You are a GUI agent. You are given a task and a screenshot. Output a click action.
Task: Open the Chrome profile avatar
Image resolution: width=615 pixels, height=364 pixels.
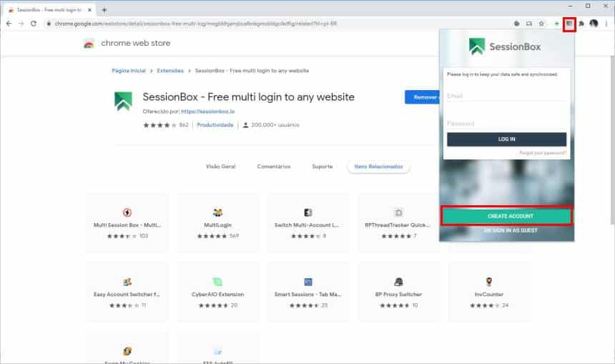594,24
